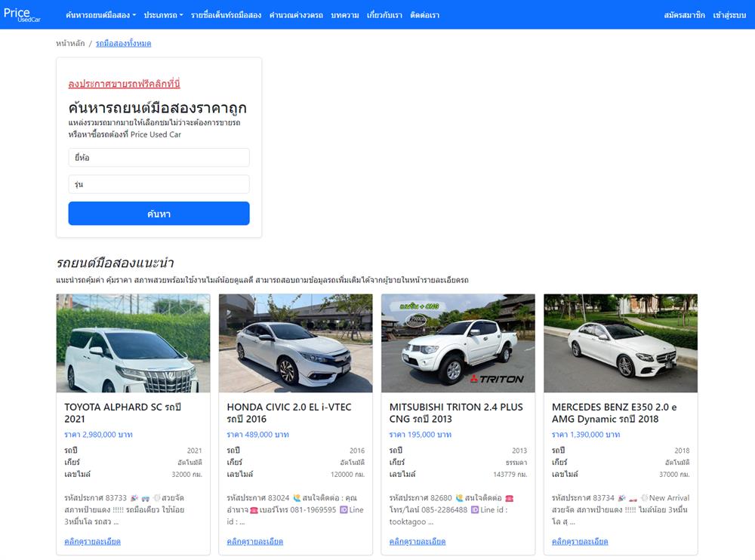Open the ประเภทรถ dropdown menu
Viewport: 755px width, 560px height.
(x=163, y=15)
